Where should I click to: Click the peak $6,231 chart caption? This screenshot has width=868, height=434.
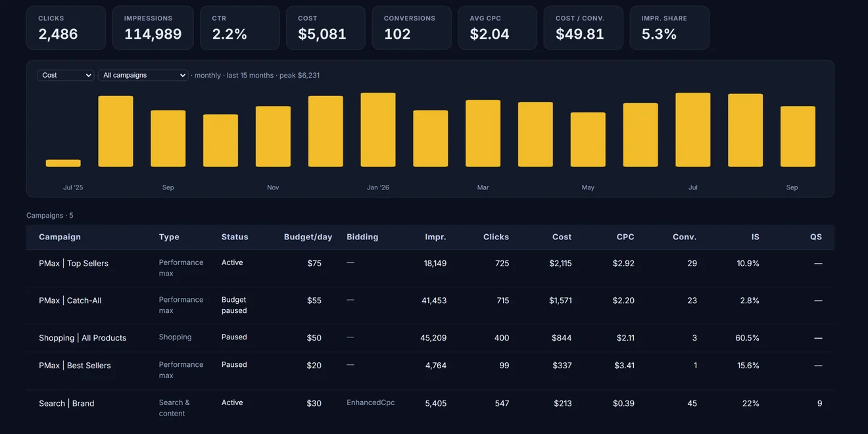pos(299,75)
